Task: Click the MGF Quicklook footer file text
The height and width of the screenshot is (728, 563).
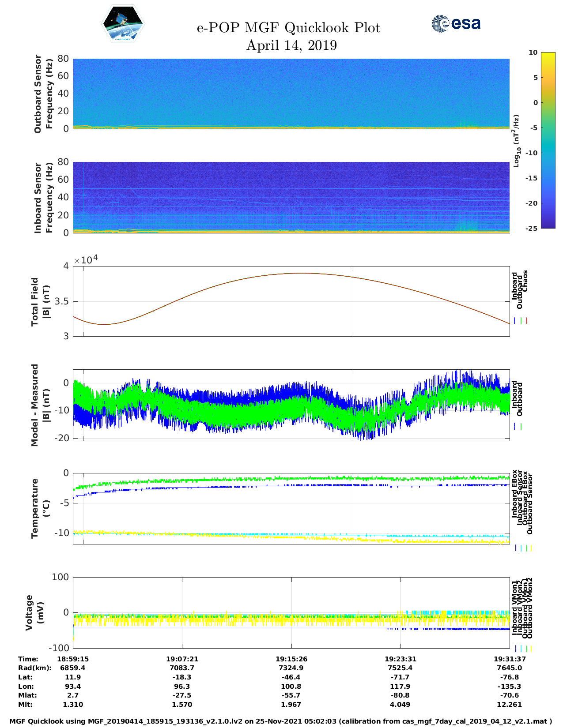Action: tap(281, 721)
